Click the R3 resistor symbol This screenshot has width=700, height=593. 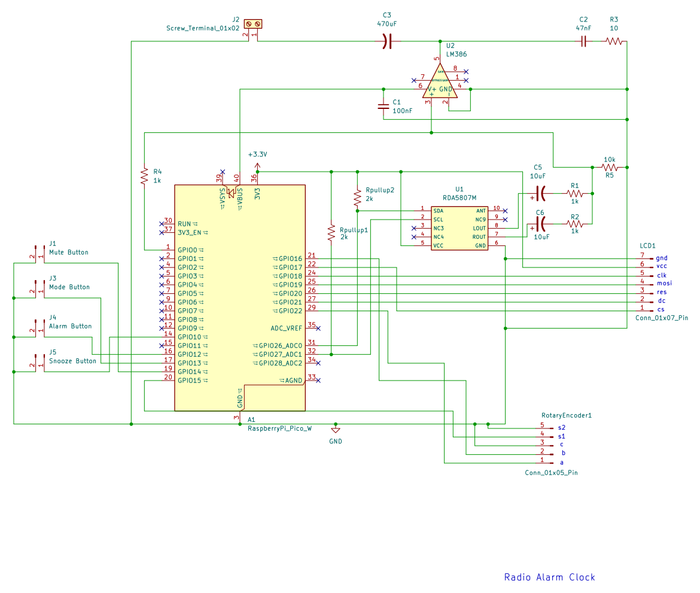(614, 41)
